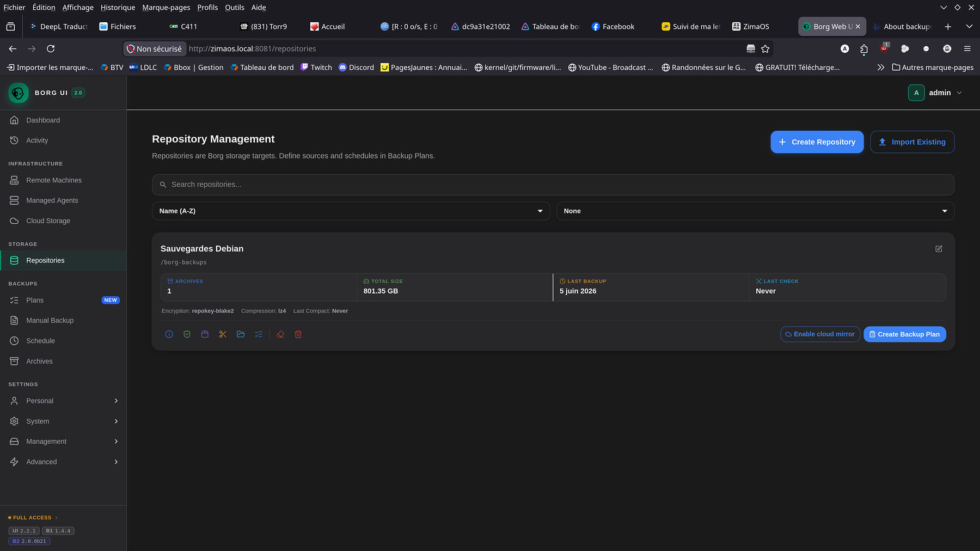Click Import Existing button

(912, 142)
